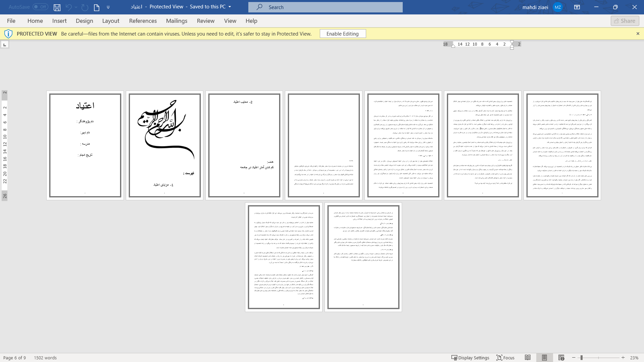Open the Help tab
The image size is (644, 362).
[251, 21]
